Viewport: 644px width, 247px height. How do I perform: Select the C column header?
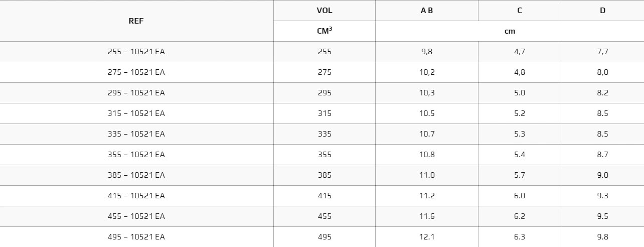click(520, 11)
